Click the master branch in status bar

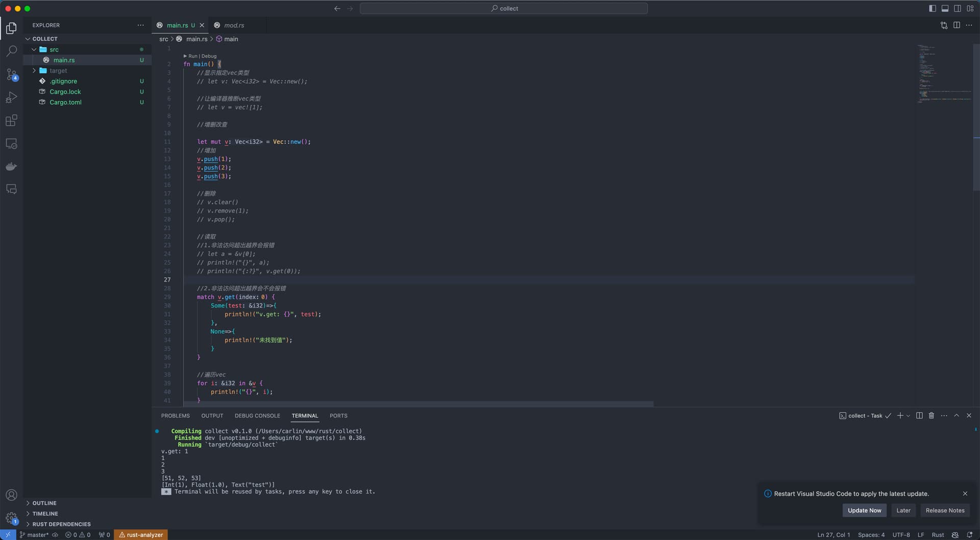34,535
